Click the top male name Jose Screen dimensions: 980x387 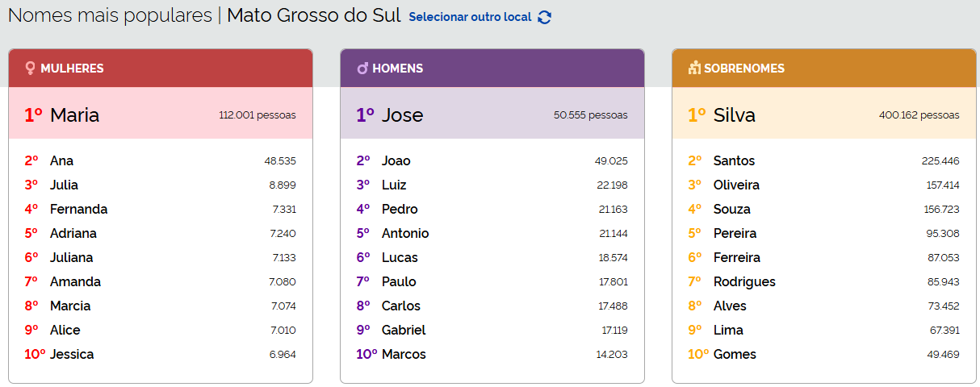(402, 115)
